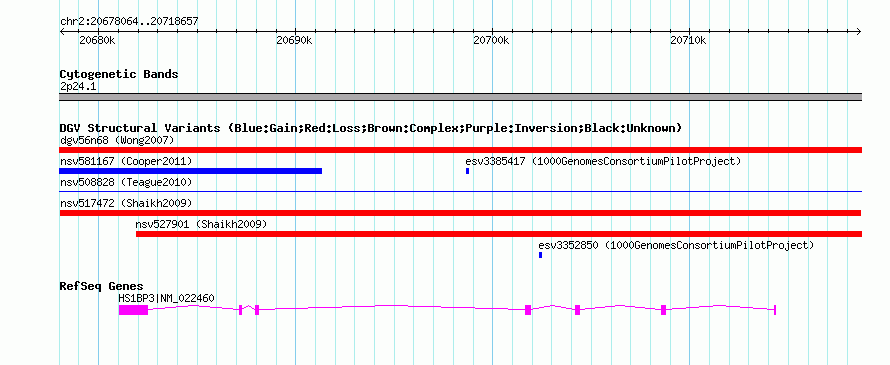Screen dimensions: 890x365
Task: Click the 20680k ruler tick label
Action: pyautogui.click(x=98, y=40)
